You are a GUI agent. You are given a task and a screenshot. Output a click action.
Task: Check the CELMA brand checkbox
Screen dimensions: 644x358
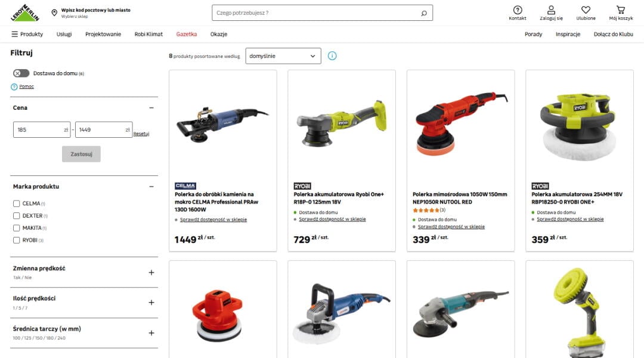tap(17, 203)
